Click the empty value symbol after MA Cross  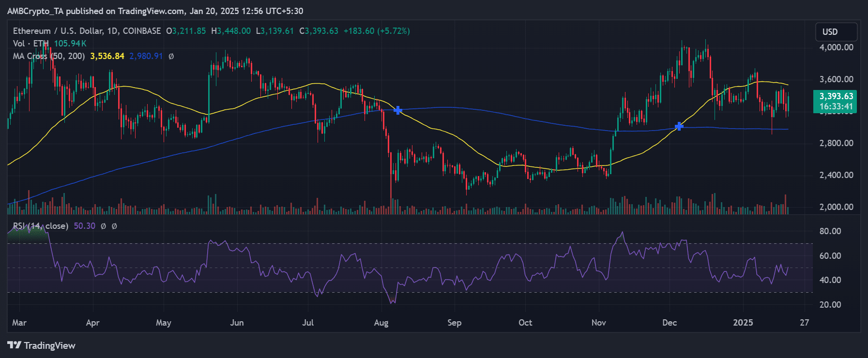click(x=171, y=56)
